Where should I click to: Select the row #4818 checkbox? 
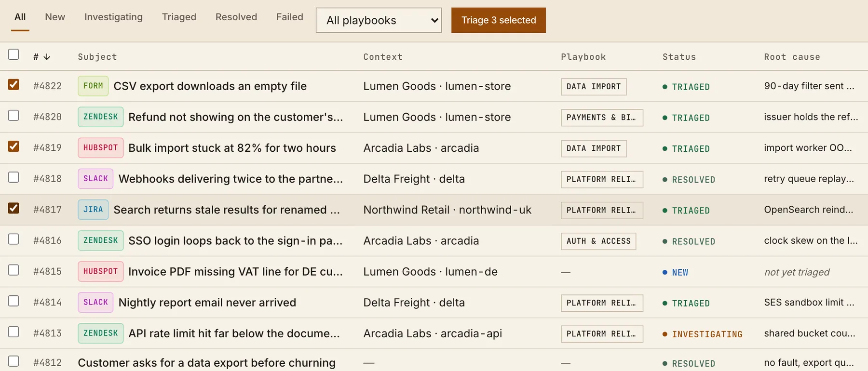[14, 177]
